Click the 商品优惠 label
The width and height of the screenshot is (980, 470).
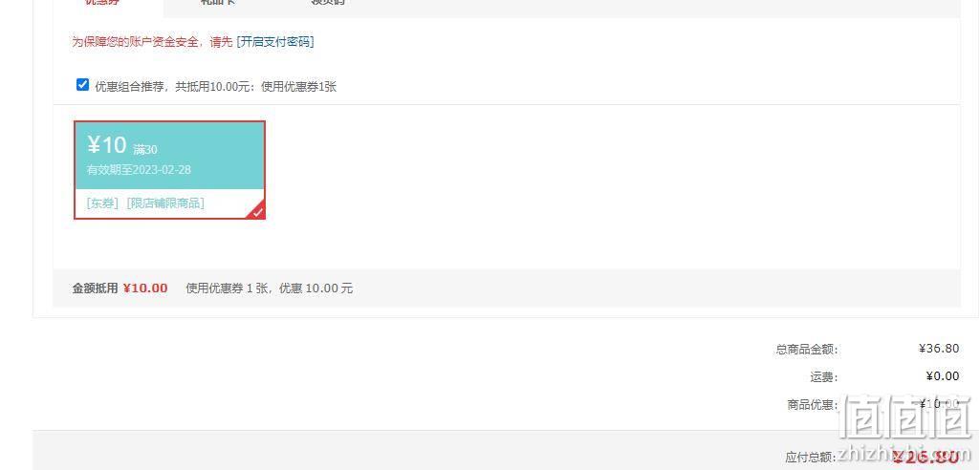pos(813,405)
